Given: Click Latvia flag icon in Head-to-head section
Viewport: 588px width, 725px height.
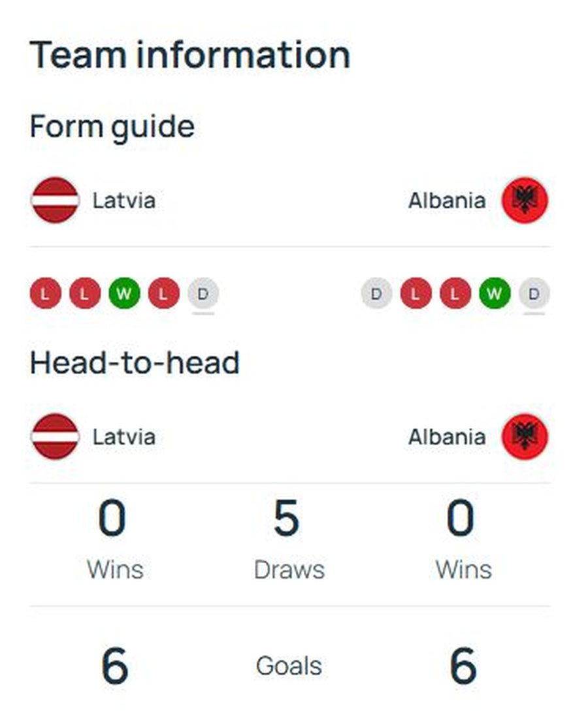Looking at the screenshot, I should click(55, 436).
